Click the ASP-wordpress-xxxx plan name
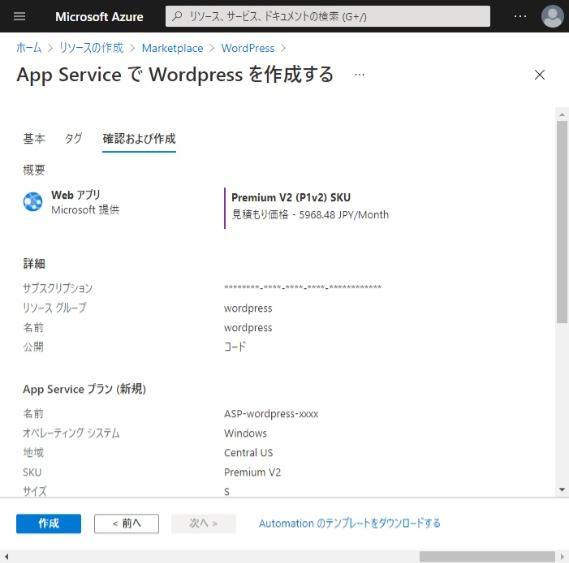This screenshot has width=569, height=563. click(x=271, y=414)
